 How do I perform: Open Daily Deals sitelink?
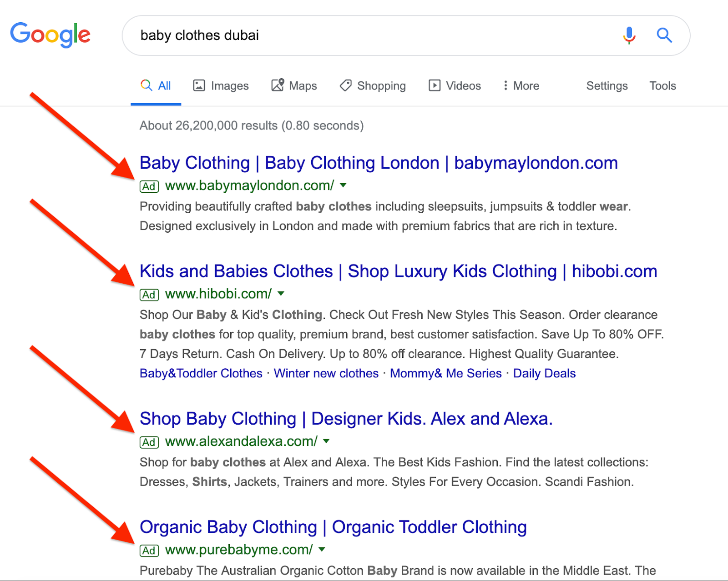[545, 373]
